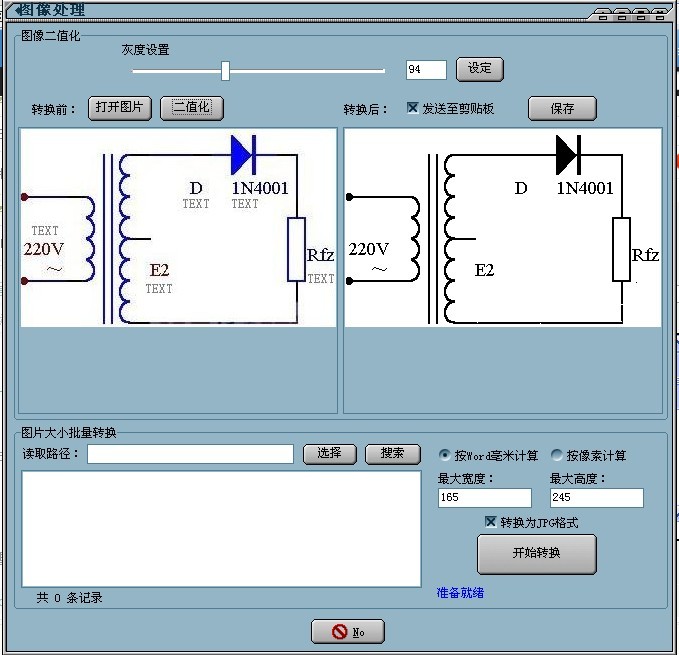Click the 搜索 (search) button
This screenshot has height=655, width=679.
click(392, 454)
